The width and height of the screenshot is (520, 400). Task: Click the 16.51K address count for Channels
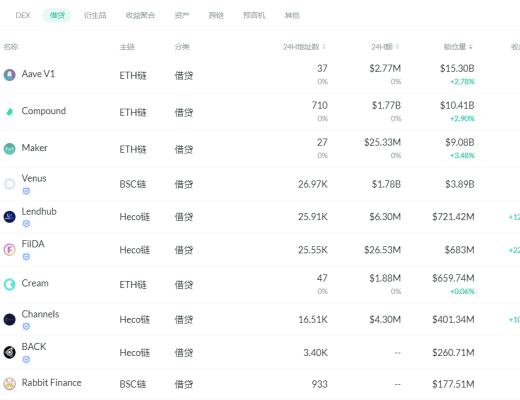313,320
